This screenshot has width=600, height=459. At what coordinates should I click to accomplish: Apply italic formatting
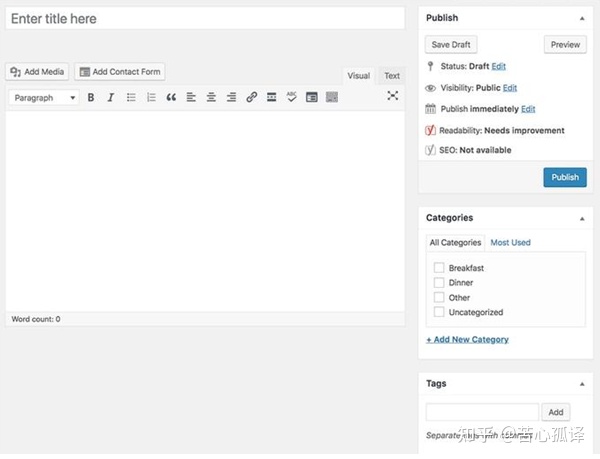pyautogui.click(x=110, y=98)
